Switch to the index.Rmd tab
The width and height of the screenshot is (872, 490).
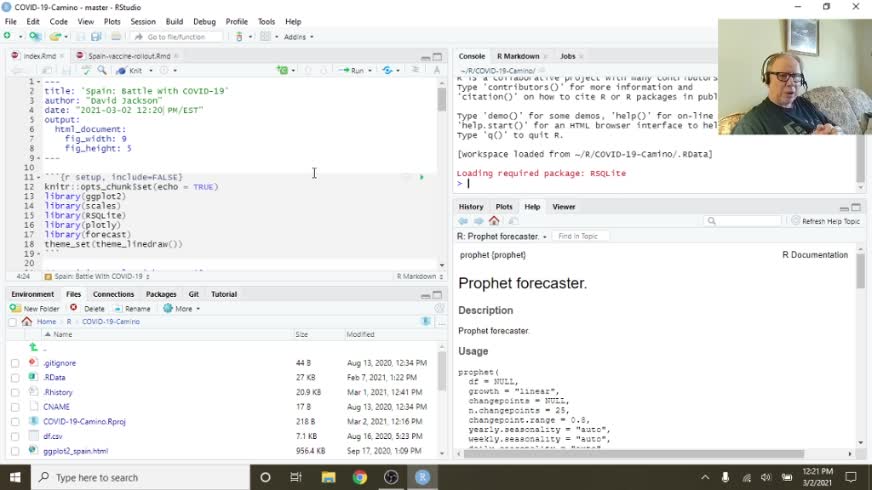click(39, 56)
